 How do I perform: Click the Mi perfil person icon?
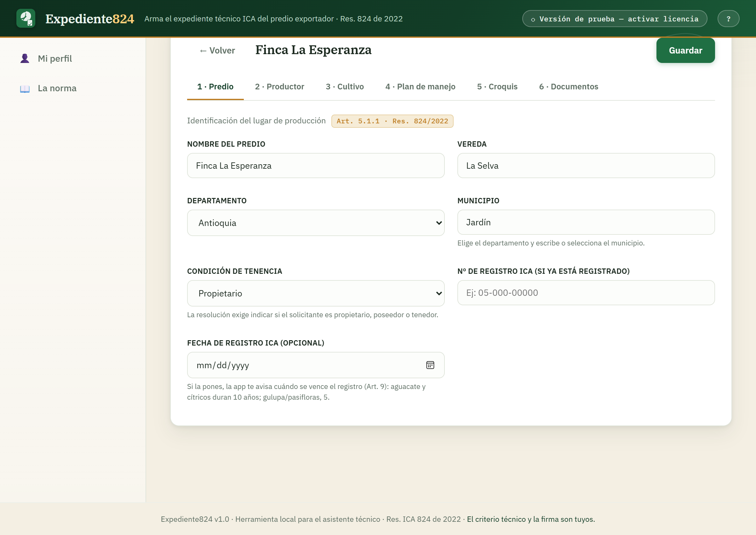(25, 59)
